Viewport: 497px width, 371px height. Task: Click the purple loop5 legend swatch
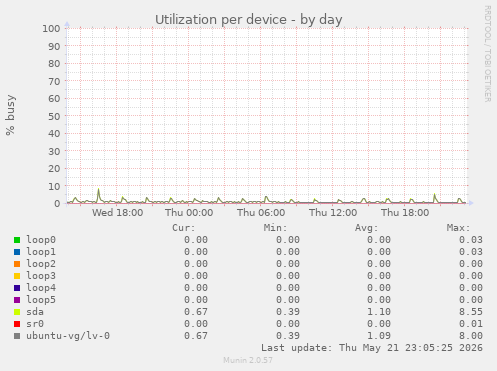pyautogui.click(x=17, y=300)
